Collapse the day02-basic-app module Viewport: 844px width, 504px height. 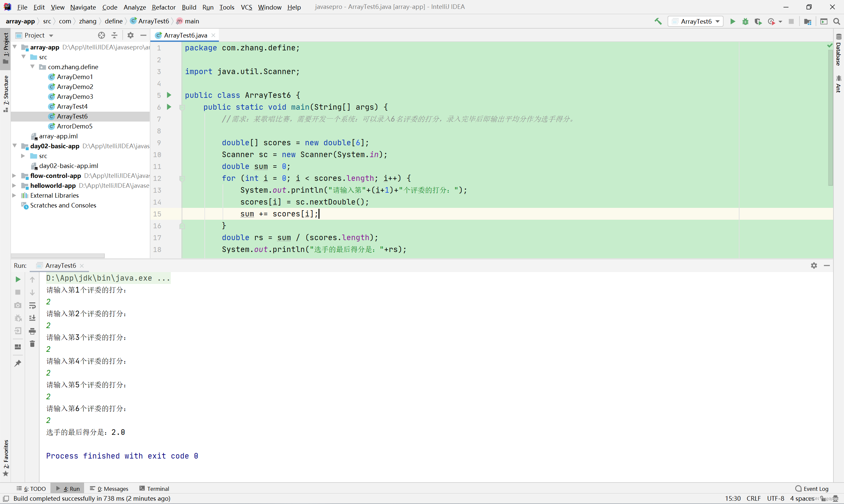(15, 146)
